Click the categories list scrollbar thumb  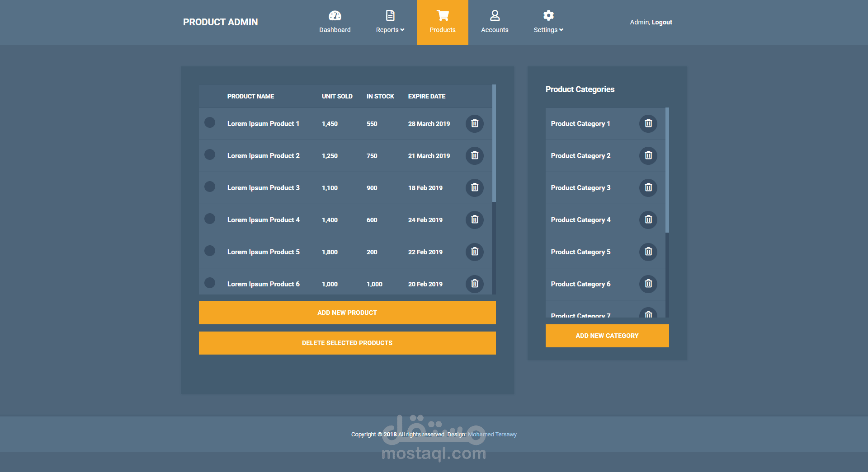tap(667, 170)
